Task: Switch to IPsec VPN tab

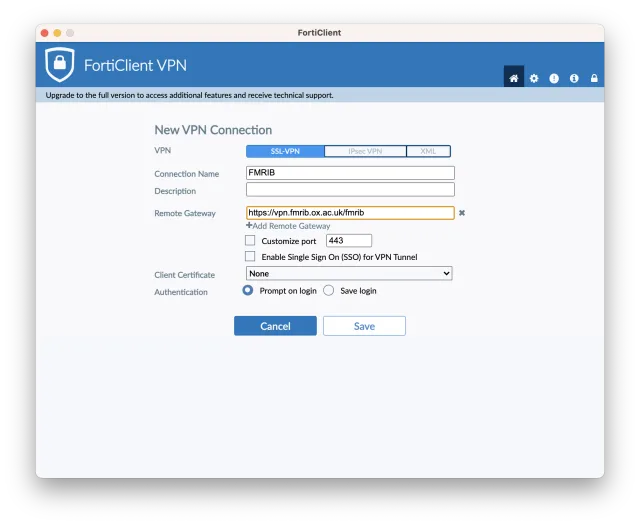Action: (x=365, y=151)
